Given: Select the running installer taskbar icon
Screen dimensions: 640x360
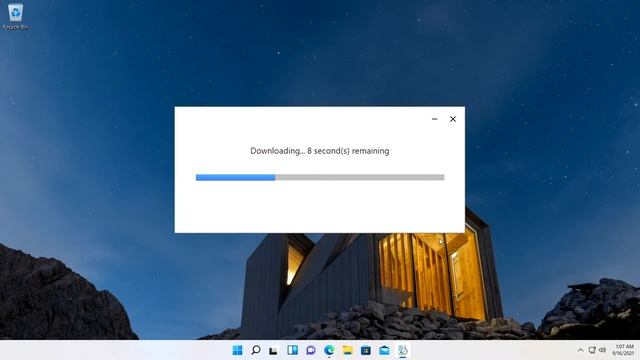Looking at the screenshot, I should pyautogui.click(x=402, y=350).
